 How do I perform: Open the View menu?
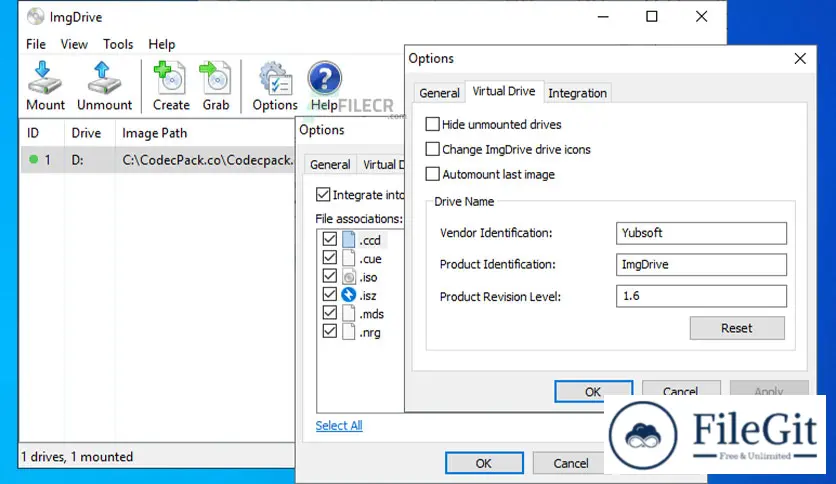74,44
